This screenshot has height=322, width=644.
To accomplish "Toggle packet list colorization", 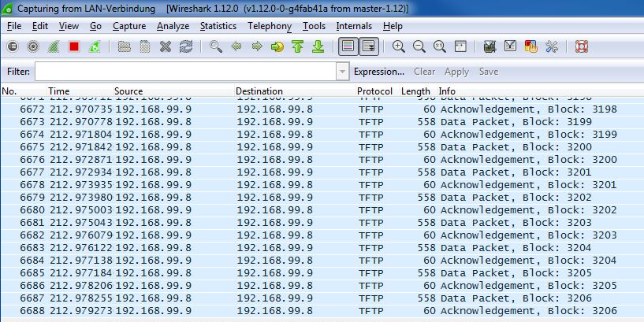I will [x=348, y=46].
